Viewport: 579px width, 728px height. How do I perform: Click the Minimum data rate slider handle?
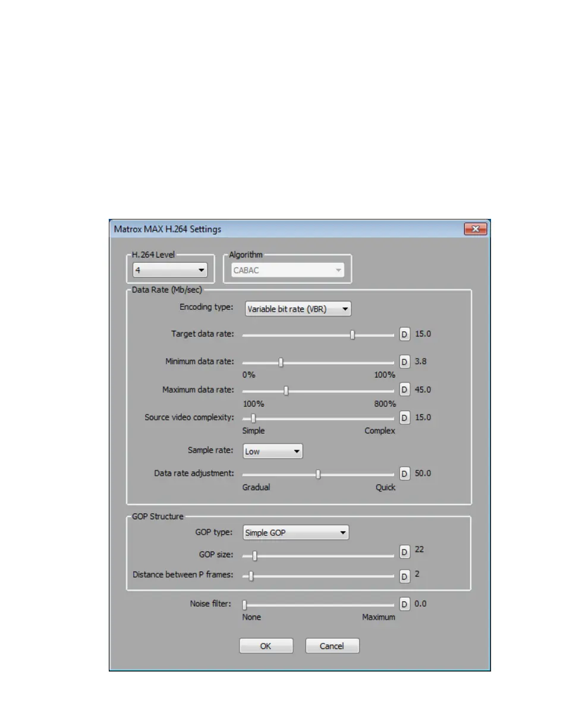pos(281,362)
